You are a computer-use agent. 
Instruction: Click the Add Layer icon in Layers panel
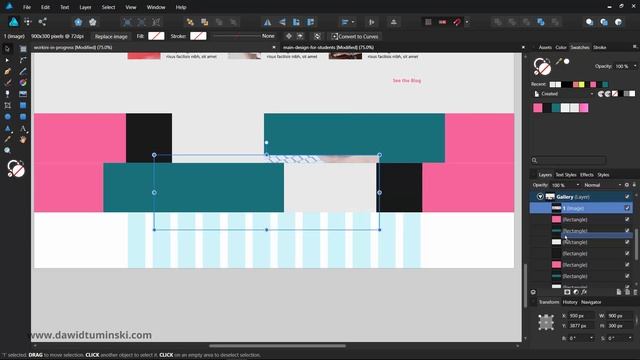619,292
